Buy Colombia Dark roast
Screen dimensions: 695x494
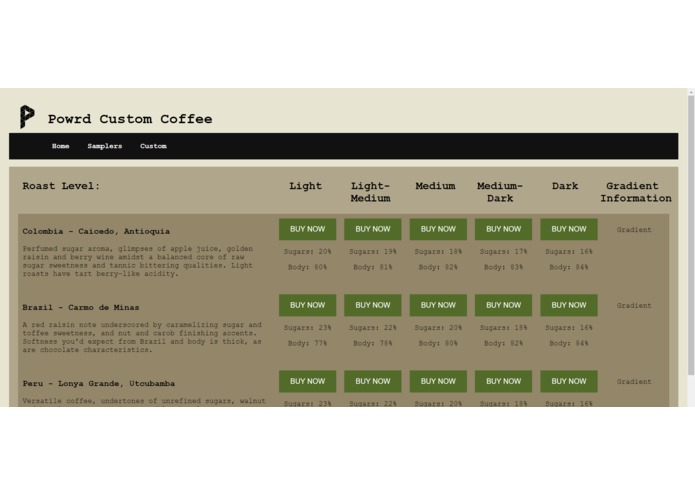[x=569, y=229]
